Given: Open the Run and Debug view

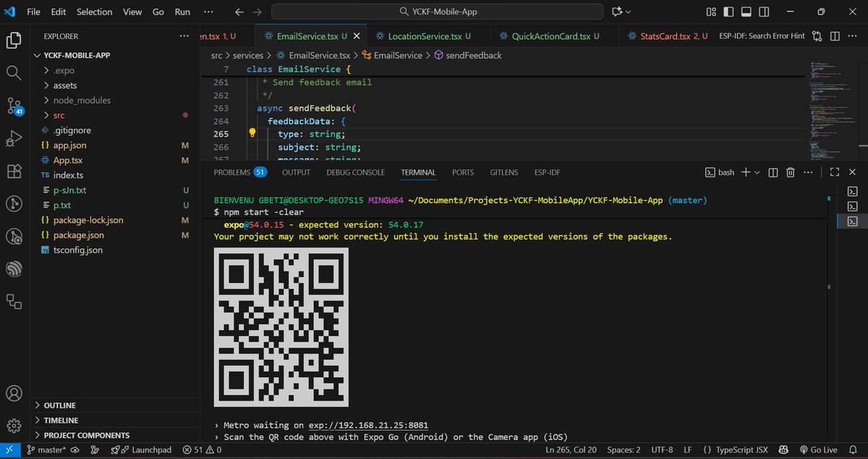Looking at the screenshot, I should pyautogui.click(x=13, y=138).
